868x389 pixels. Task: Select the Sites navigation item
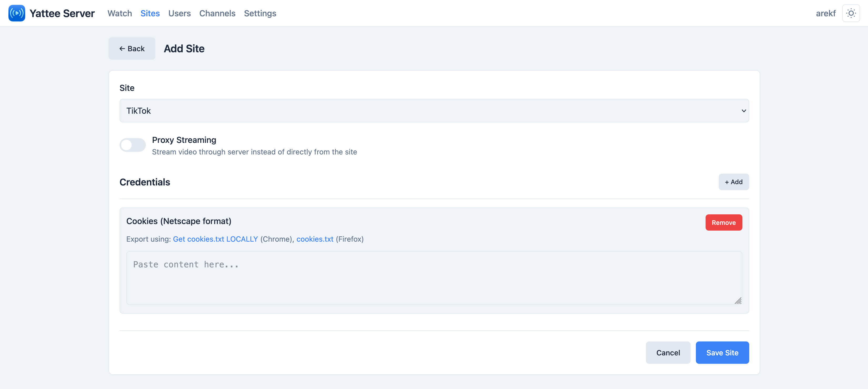[x=150, y=13]
